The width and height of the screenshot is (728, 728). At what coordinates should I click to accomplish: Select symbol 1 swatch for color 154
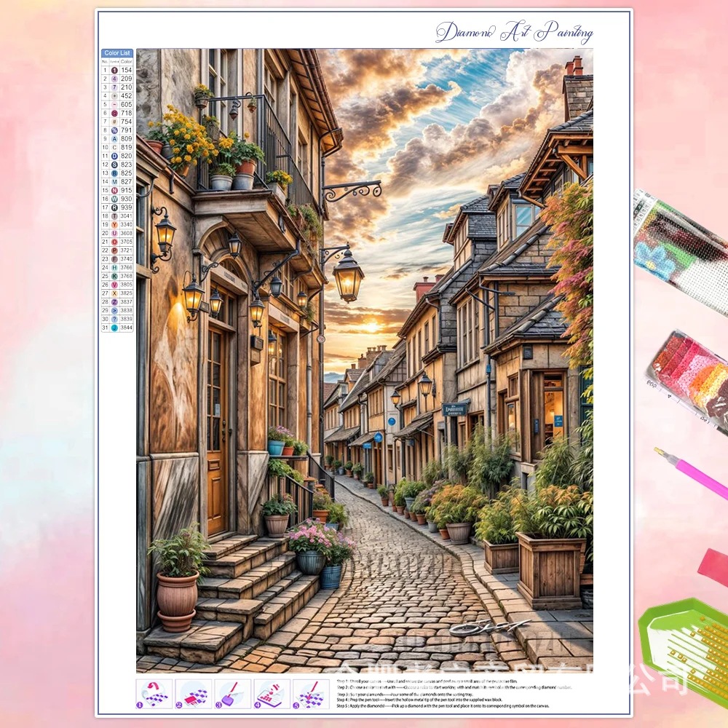(114, 70)
